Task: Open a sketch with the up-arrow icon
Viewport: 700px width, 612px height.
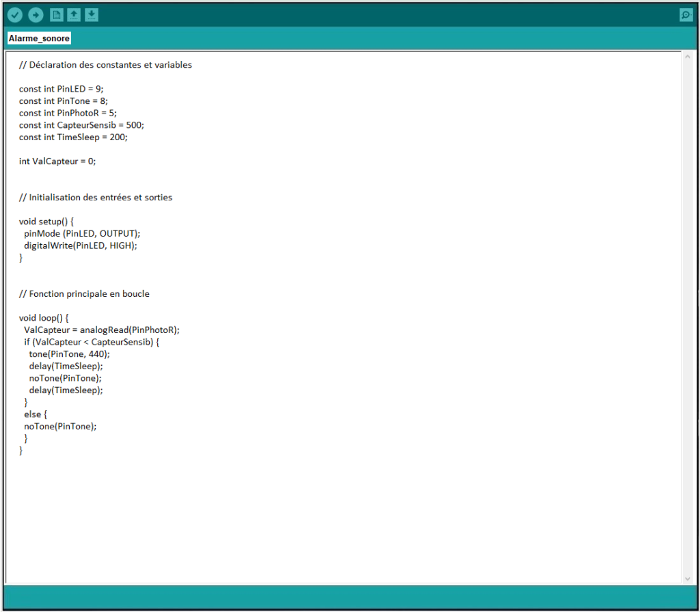Action: click(75, 15)
